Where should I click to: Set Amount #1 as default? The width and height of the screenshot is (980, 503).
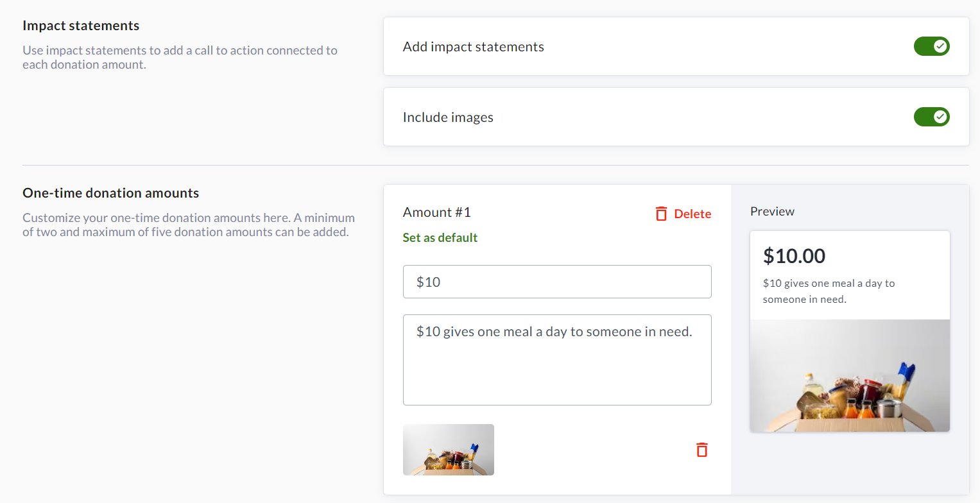click(x=440, y=237)
